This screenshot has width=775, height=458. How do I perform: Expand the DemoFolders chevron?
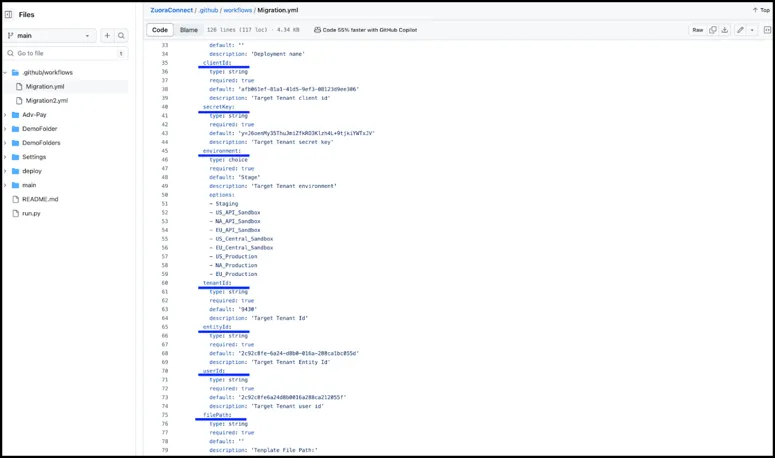5,143
